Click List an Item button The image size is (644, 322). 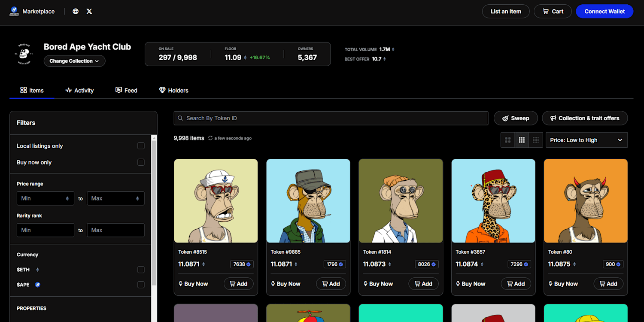(x=506, y=12)
